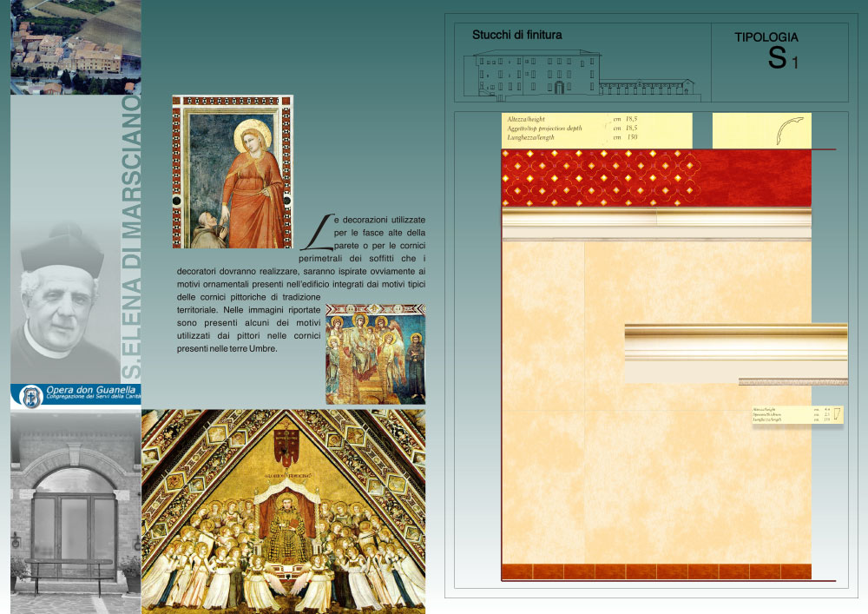The height and width of the screenshot is (614, 868).
Task: Click the text line "e decorazioni utilizzate"
Action: 380,220
